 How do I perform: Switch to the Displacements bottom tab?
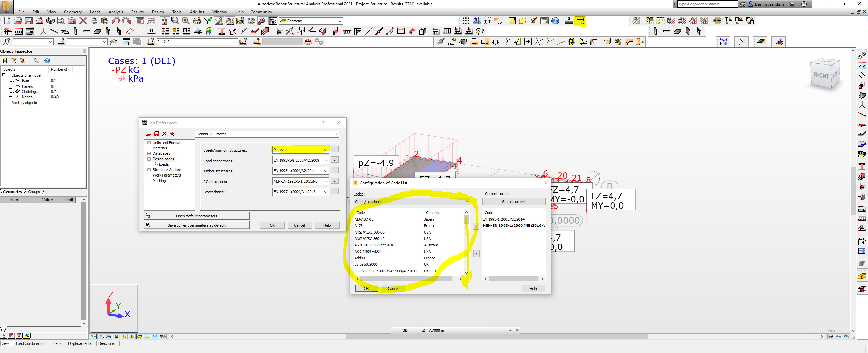coord(80,343)
